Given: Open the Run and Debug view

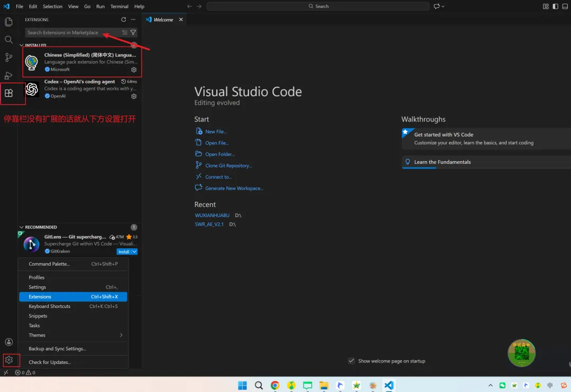Looking at the screenshot, I should (9, 76).
